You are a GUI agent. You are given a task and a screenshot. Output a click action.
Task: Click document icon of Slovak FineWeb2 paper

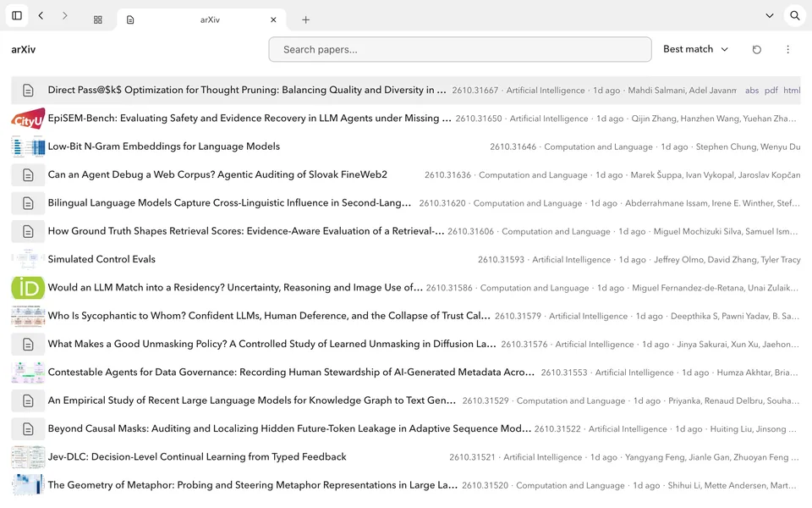[x=28, y=174]
